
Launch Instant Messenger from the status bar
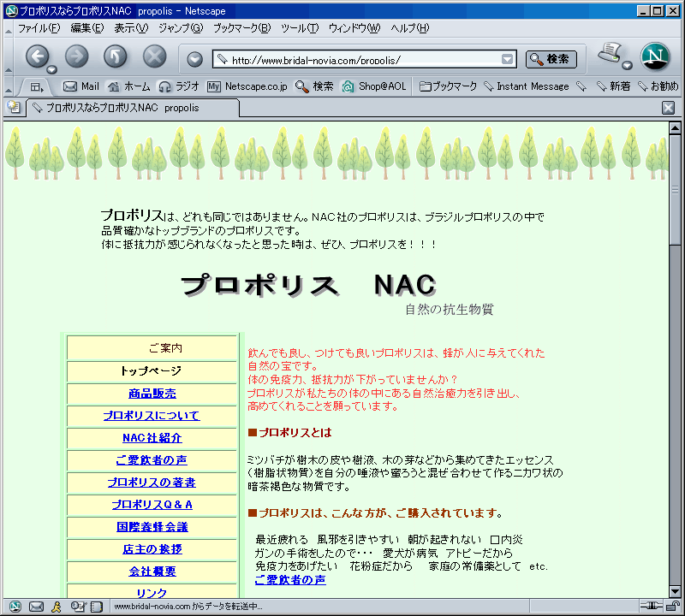point(57,607)
